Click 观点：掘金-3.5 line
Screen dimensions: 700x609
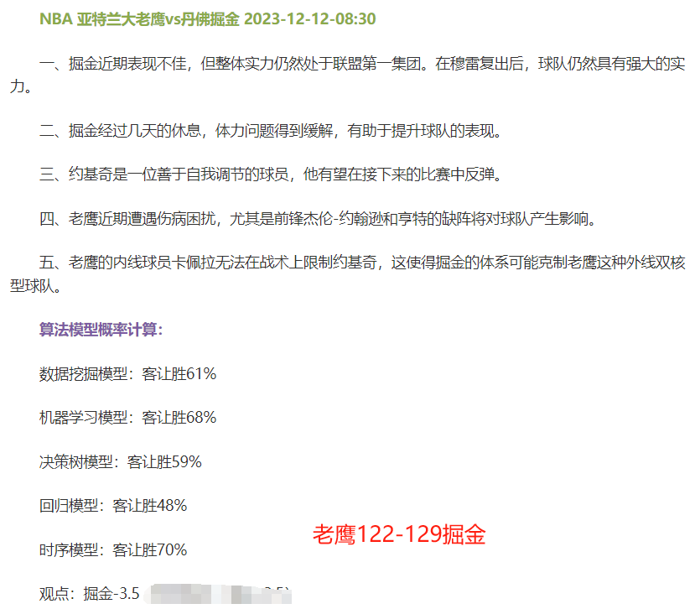point(90,593)
